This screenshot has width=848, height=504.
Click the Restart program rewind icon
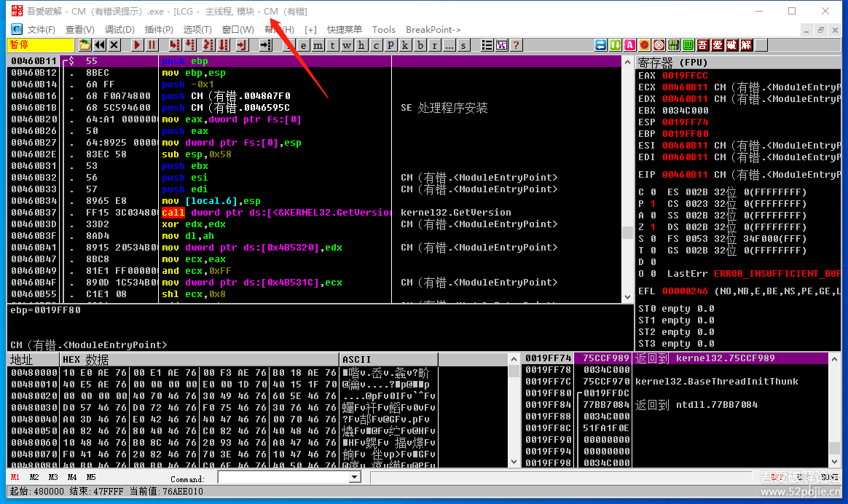click(100, 45)
